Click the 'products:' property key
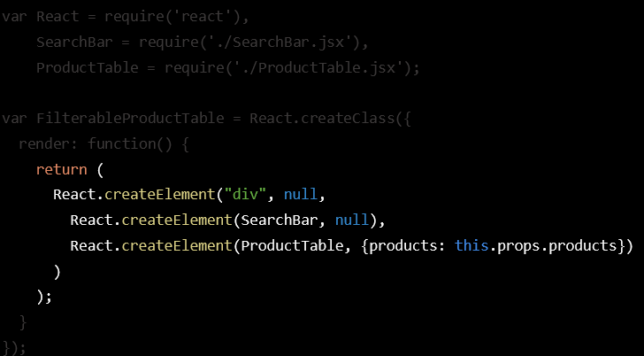The image size is (644, 356). (x=408, y=246)
